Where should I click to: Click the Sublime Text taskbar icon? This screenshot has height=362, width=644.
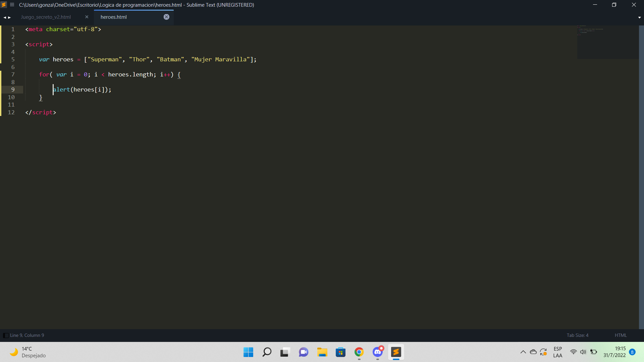click(396, 352)
